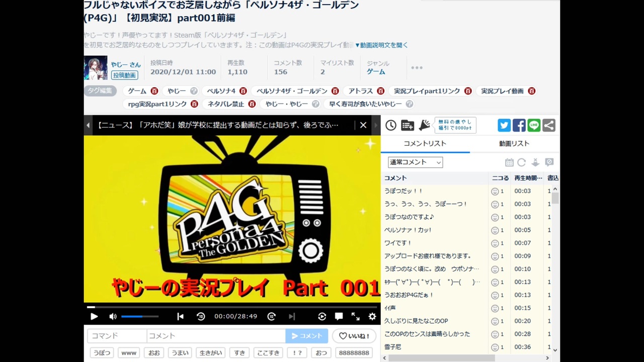This screenshot has height=362, width=644.
Task: Nicoru the ワイです！ comment smiley
Action: (495, 243)
